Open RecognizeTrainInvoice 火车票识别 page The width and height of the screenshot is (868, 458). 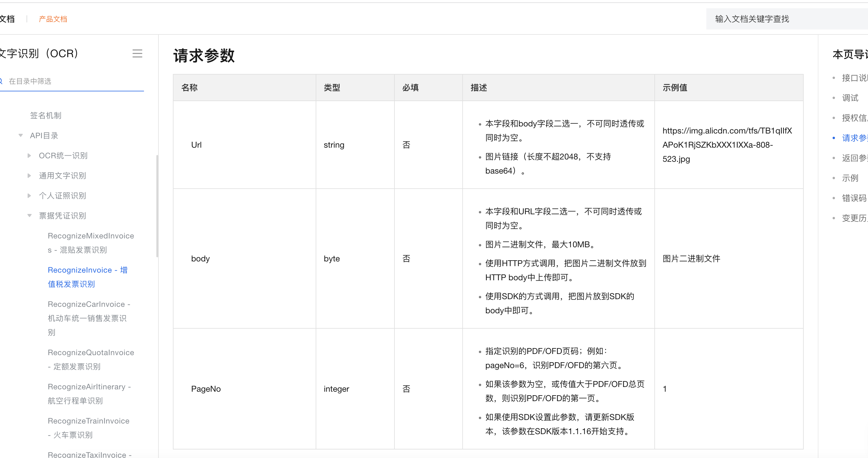pos(88,428)
